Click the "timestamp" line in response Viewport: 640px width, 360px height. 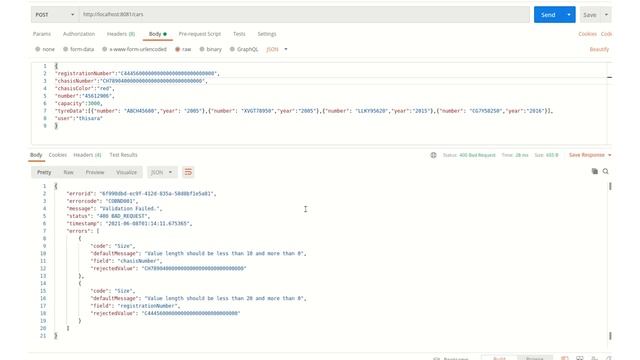(129, 223)
